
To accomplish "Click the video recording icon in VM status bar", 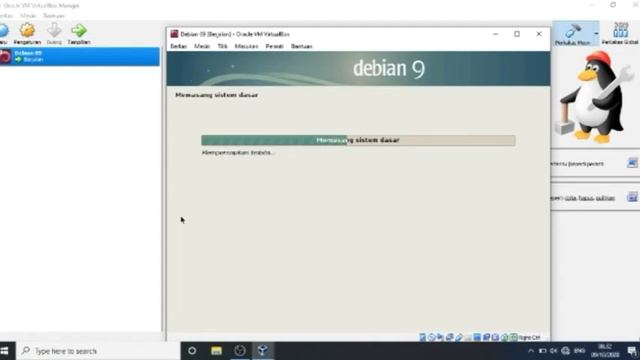I will pyautogui.click(x=486, y=337).
